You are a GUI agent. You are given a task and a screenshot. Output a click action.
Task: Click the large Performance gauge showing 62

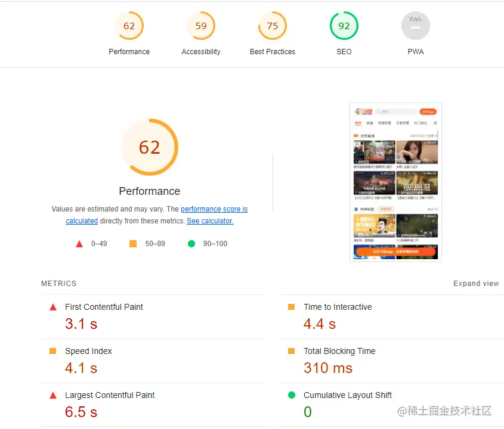click(150, 147)
